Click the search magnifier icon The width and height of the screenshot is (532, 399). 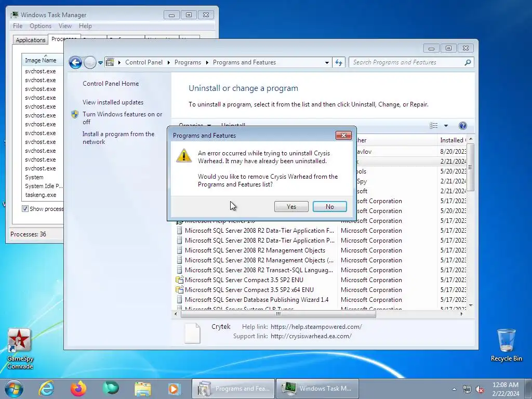(468, 62)
